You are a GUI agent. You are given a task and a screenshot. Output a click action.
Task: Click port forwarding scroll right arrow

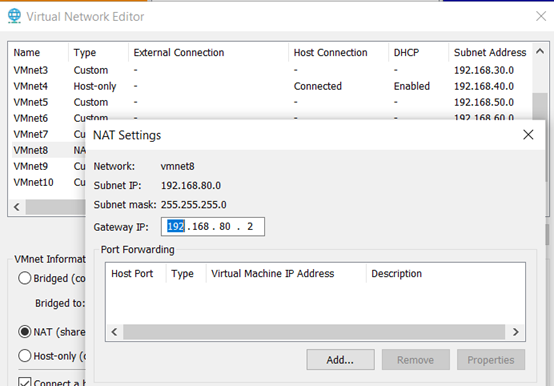[516, 332]
